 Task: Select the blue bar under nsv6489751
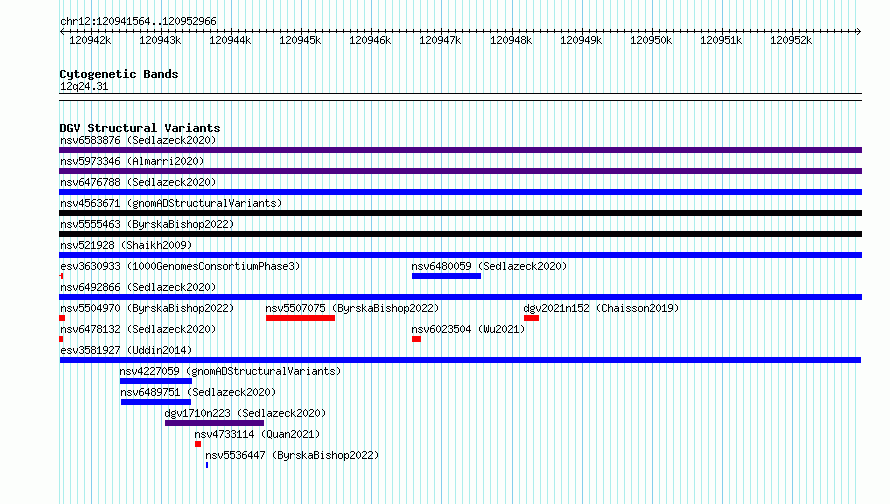[x=156, y=402]
